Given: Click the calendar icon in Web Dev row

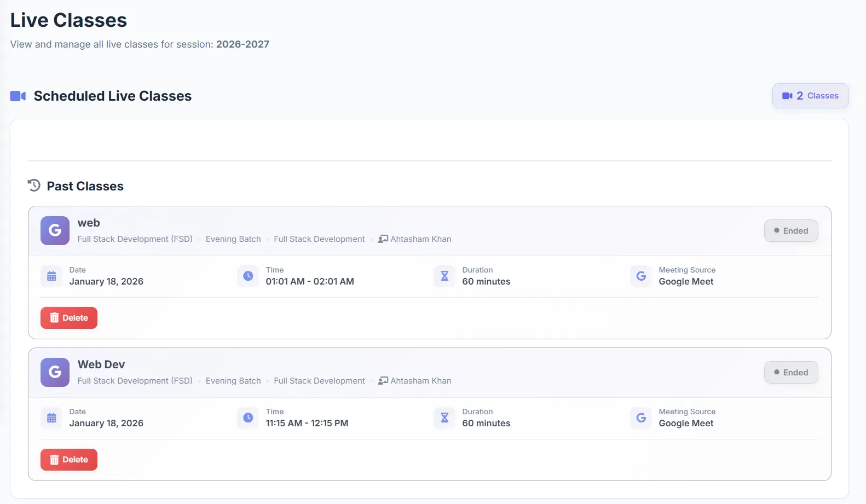Looking at the screenshot, I should tap(51, 418).
